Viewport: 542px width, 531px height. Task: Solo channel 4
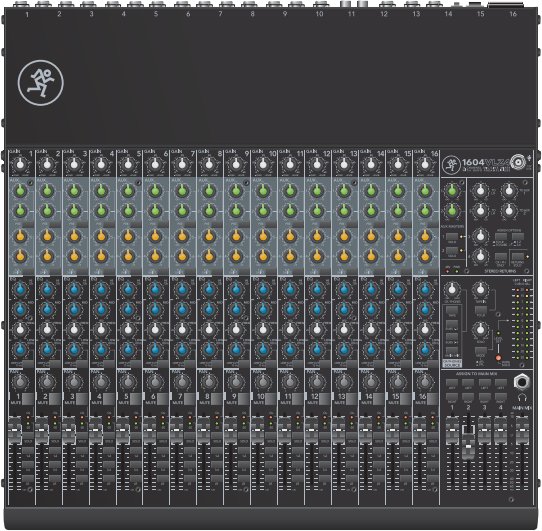point(109,435)
